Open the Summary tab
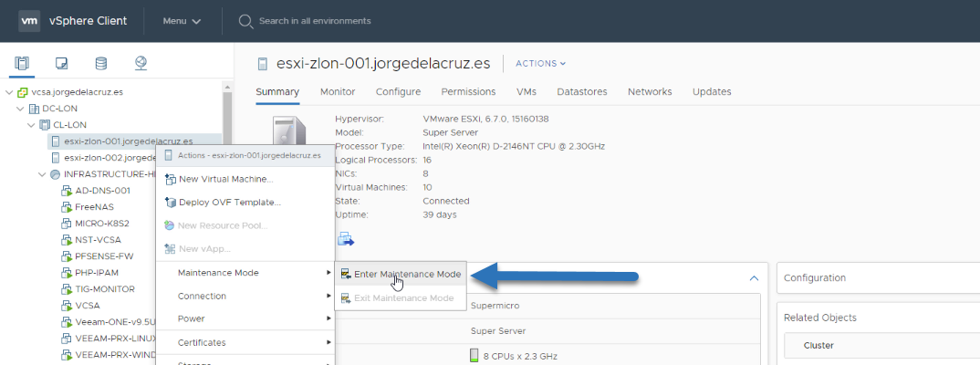 [277, 92]
